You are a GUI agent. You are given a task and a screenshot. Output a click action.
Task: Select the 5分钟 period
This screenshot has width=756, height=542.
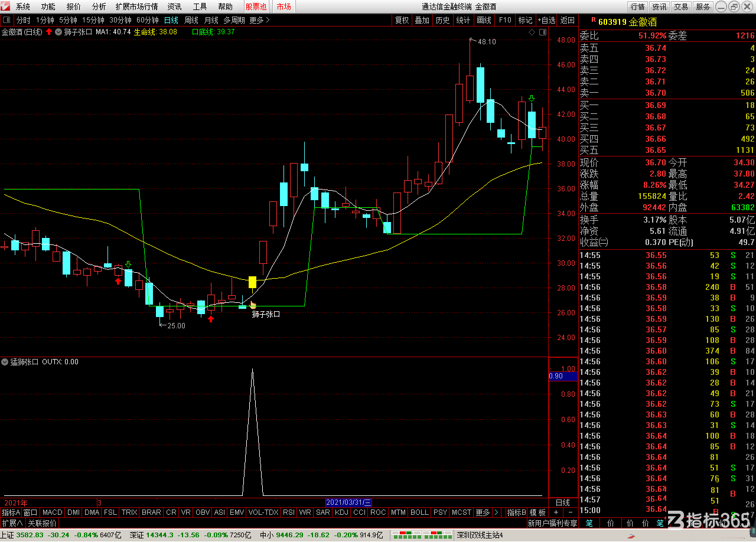(x=68, y=20)
